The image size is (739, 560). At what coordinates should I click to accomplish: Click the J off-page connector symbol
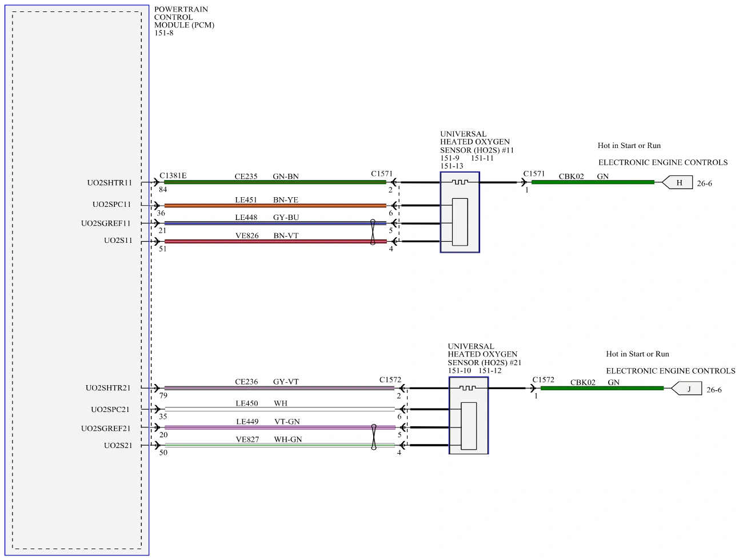click(686, 389)
